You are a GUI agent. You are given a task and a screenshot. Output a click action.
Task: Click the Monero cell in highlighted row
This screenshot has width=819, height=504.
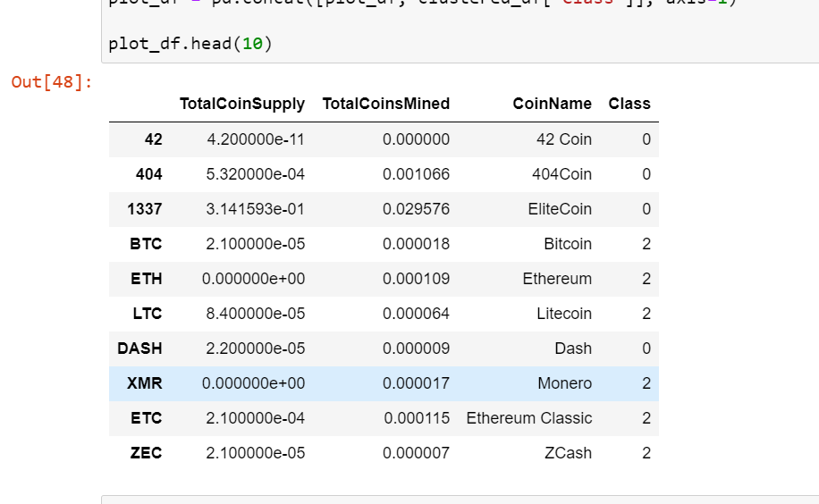click(x=565, y=383)
